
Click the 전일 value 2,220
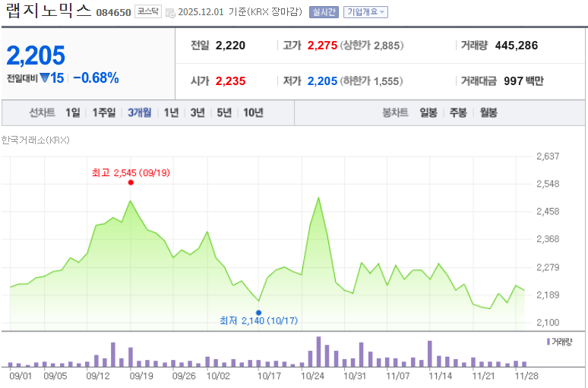(230, 46)
